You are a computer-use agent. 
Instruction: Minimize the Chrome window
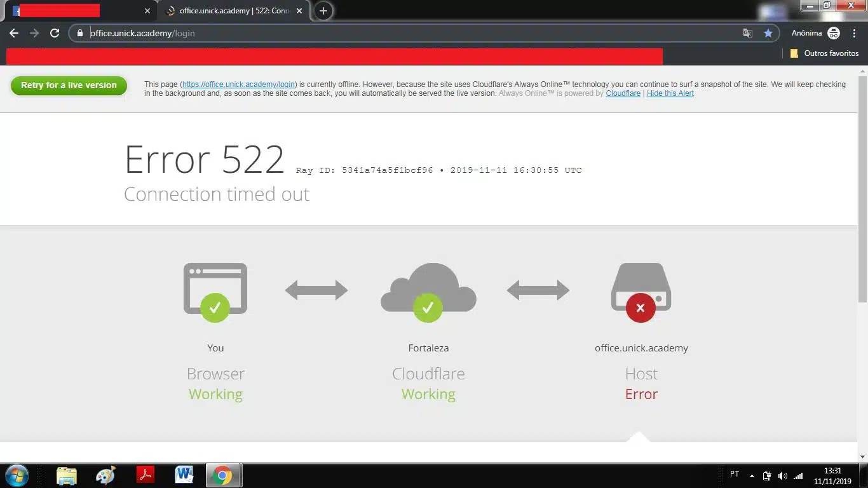point(810,6)
